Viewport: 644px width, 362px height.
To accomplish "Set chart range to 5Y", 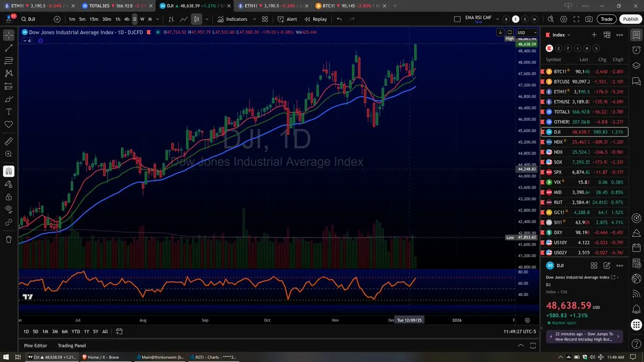I will tap(96, 331).
